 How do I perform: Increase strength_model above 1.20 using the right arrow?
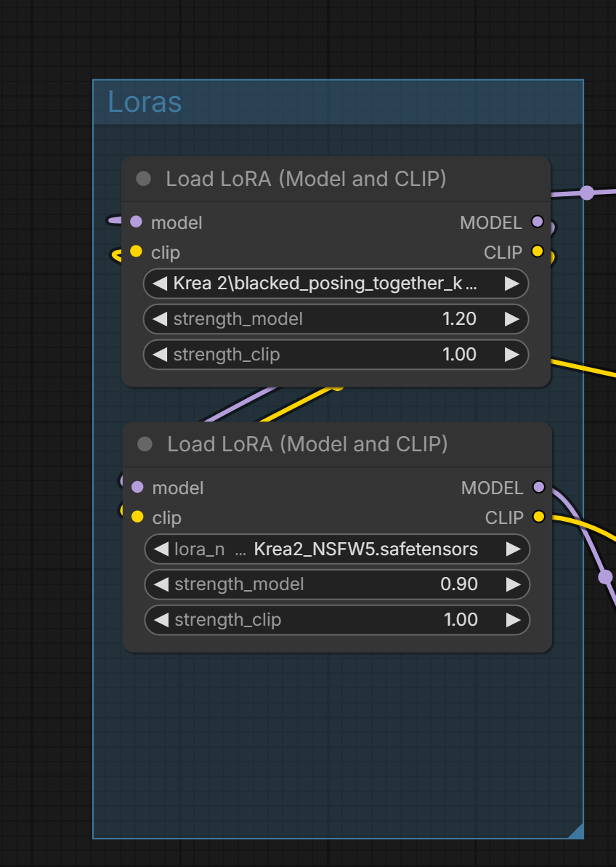pos(511,319)
